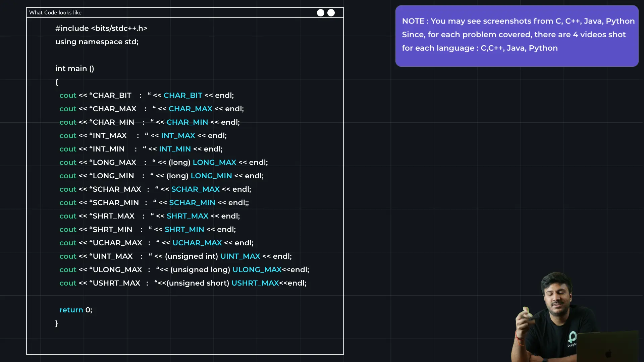Click the cyan CHAR_BIT constant

point(183,96)
